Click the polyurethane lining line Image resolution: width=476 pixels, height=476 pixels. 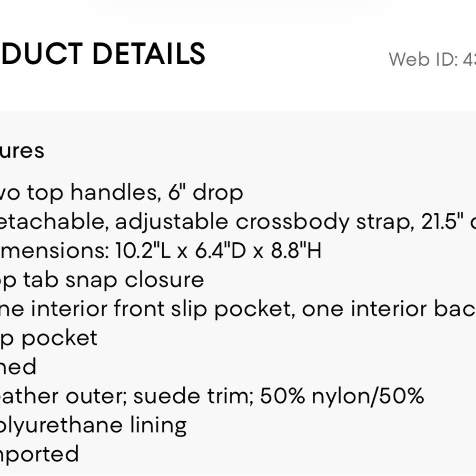tap(93, 426)
